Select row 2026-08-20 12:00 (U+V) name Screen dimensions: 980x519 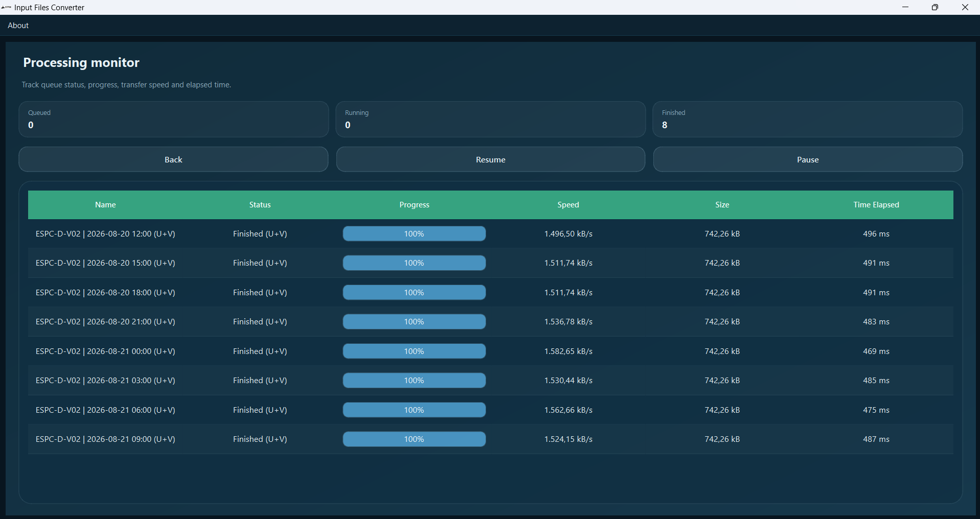coord(105,234)
